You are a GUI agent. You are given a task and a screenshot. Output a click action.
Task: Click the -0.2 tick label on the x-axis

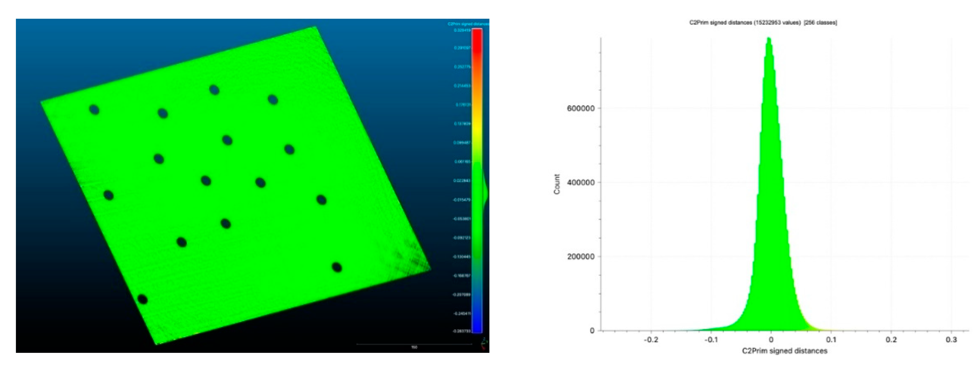[650, 339]
